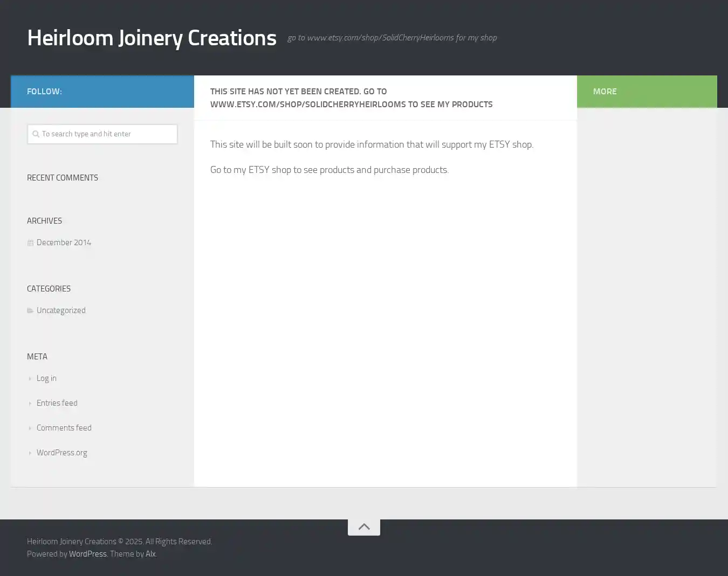
Task: Click the search magnifier icon
Action: coord(36,134)
